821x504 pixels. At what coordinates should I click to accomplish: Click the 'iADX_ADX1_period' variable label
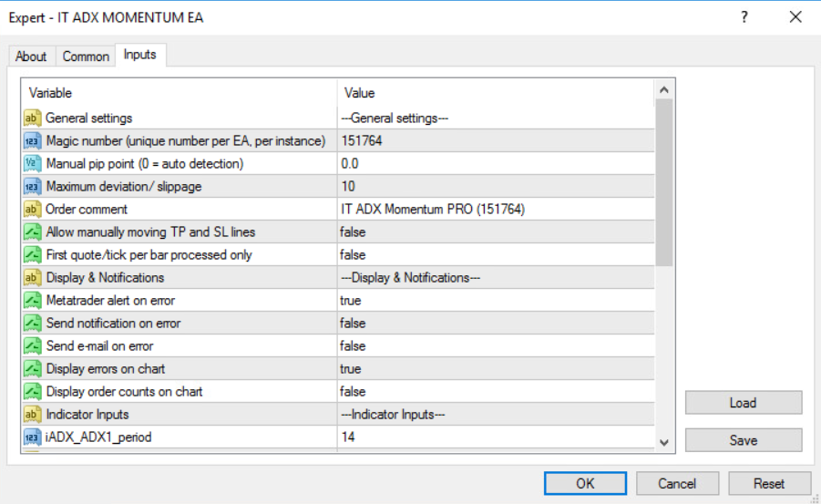coord(98,437)
